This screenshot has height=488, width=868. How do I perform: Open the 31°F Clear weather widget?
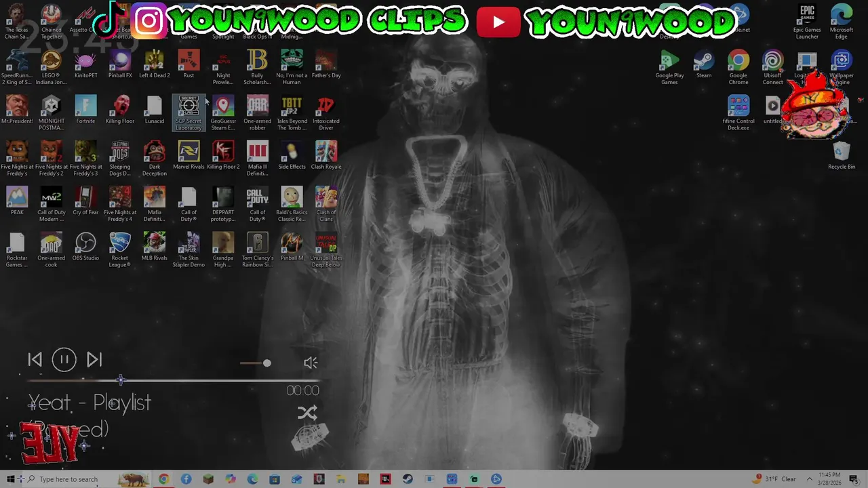click(x=775, y=479)
